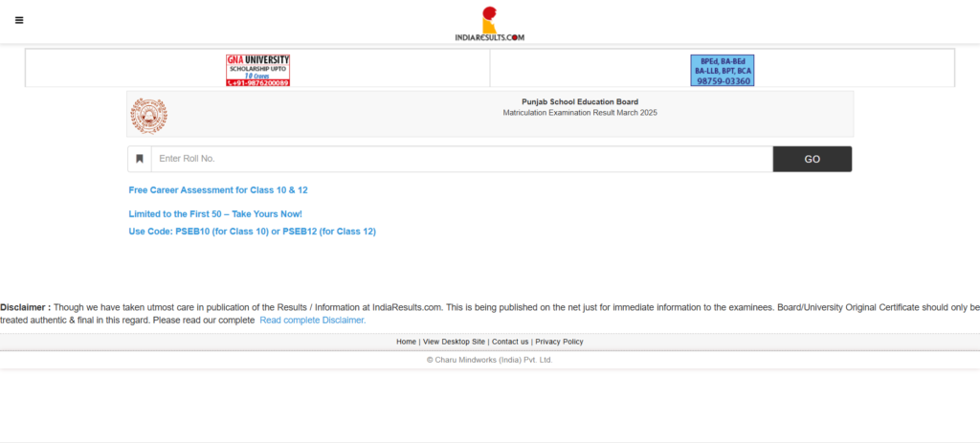Screen dimensions: 980x443
Task: Follow the 'Limited to the First 50' link
Action: point(215,214)
